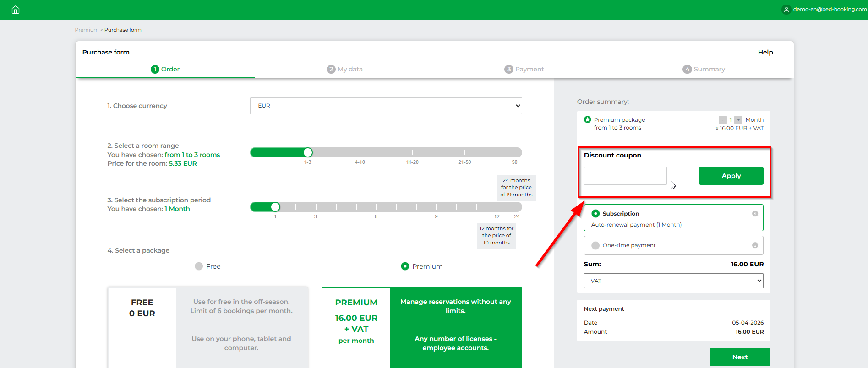Choose the Free package radio button
868x368 pixels.
pyautogui.click(x=199, y=266)
